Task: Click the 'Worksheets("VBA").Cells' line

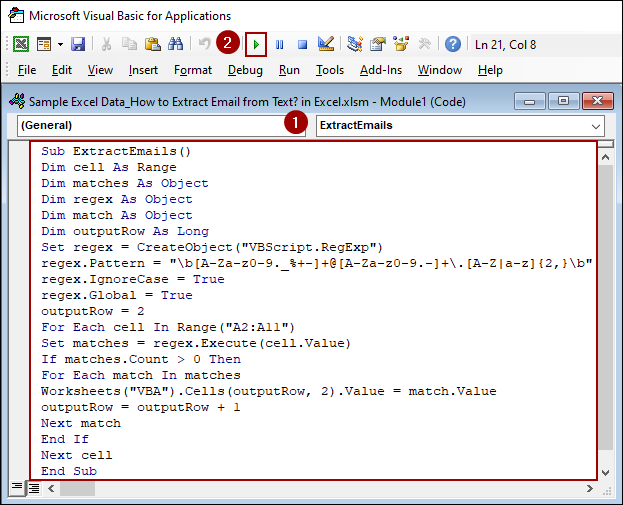Action: (269, 391)
